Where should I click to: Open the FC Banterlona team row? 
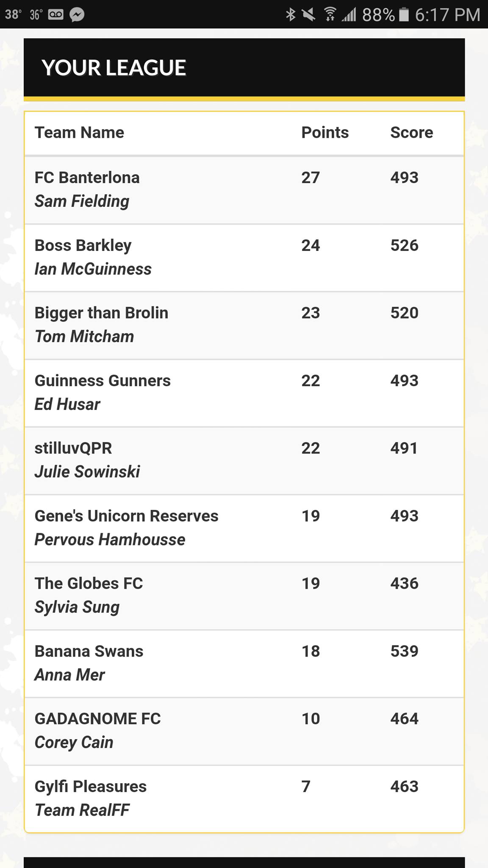[244, 190]
